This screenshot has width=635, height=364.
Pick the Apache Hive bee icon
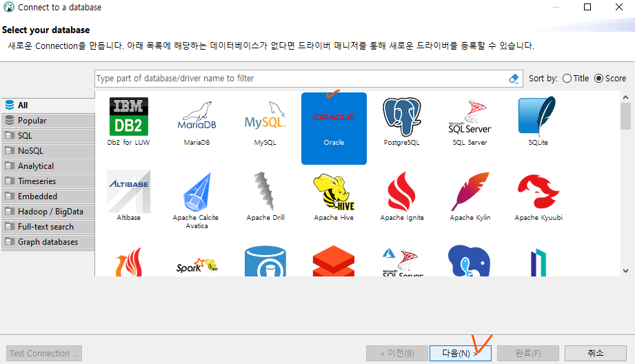(x=334, y=192)
